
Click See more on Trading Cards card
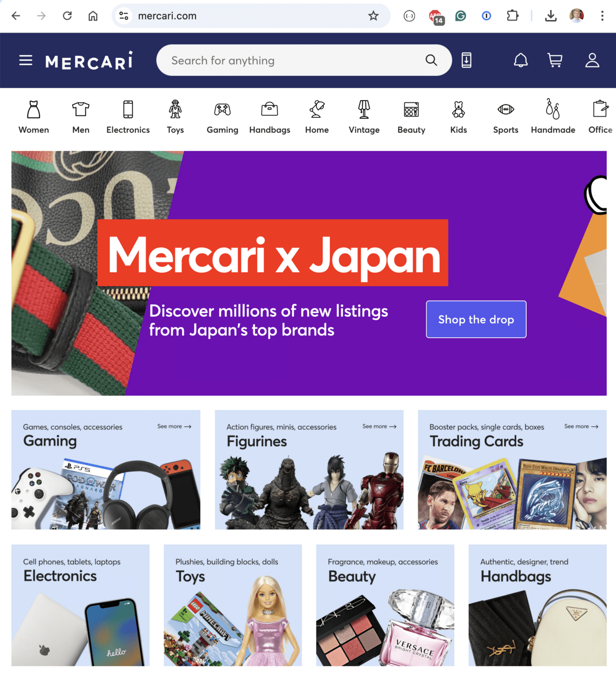(581, 426)
